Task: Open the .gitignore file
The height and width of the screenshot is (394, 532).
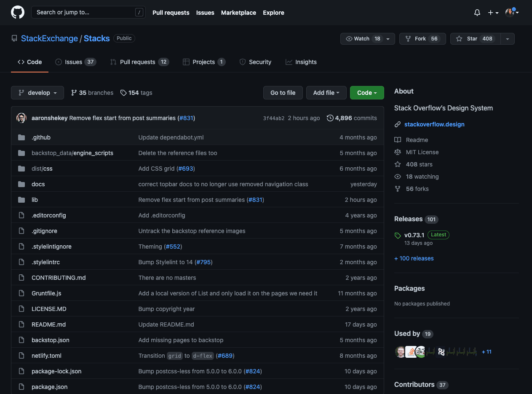Action: 44,231
